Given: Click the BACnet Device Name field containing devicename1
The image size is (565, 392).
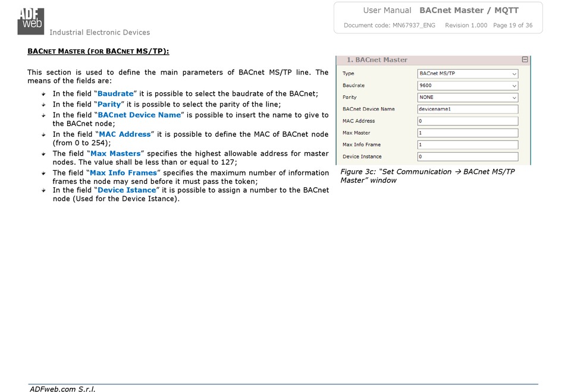Looking at the screenshot, I should pos(467,109).
